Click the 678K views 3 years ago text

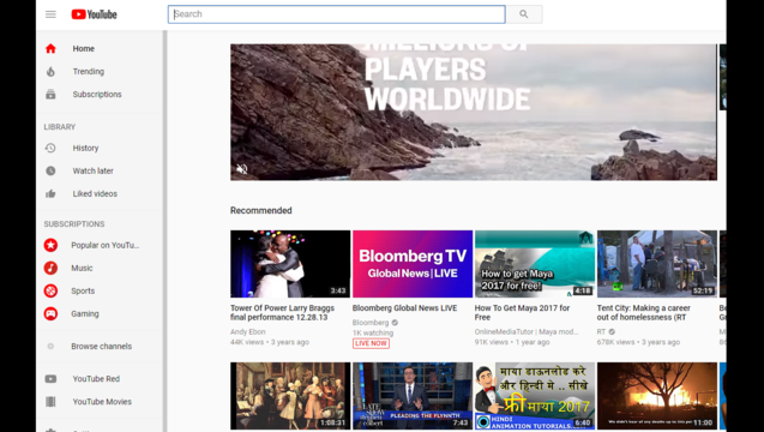[638, 342]
